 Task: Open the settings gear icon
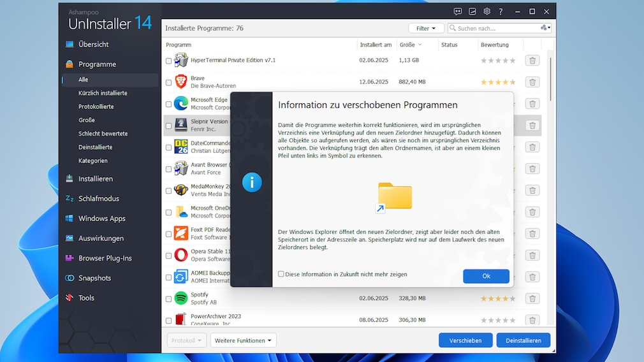(x=487, y=11)
